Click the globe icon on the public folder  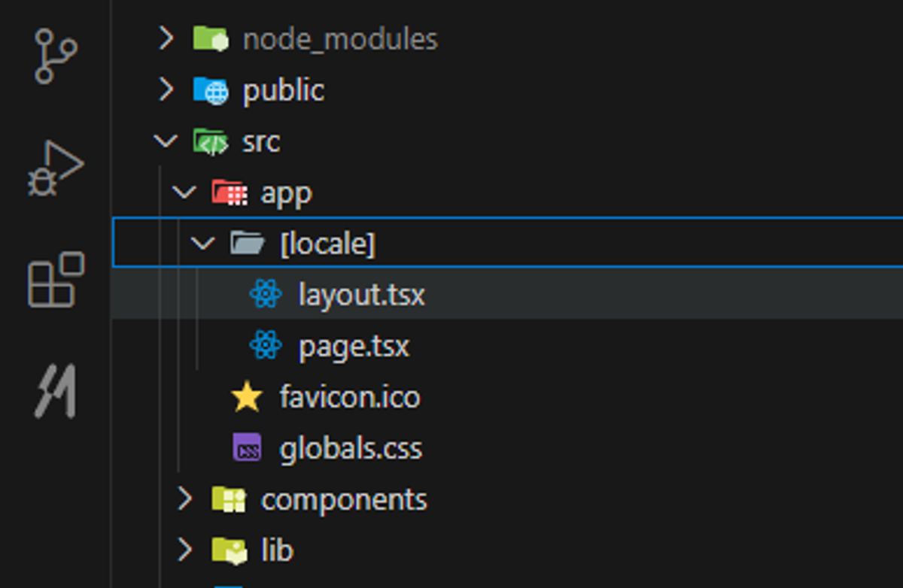point(216,90)
